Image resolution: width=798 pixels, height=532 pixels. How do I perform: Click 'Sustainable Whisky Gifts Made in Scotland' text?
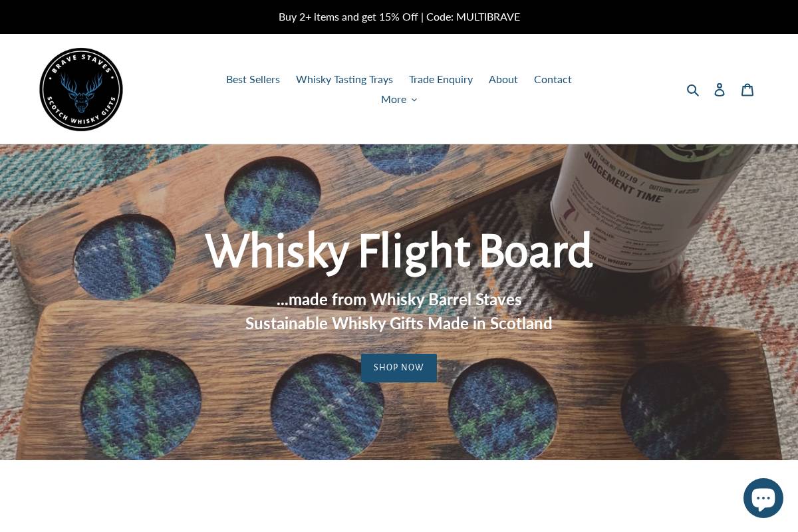tap(399, 323)
